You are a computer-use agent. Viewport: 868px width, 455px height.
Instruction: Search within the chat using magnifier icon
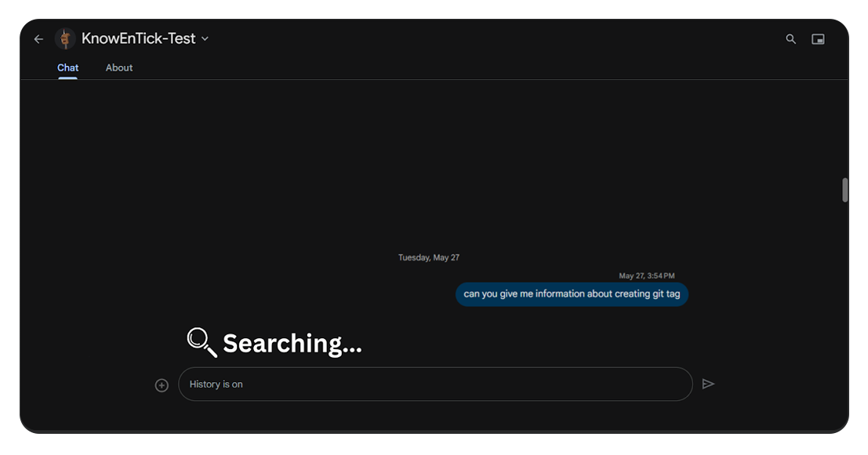click(x=790, y=39)
